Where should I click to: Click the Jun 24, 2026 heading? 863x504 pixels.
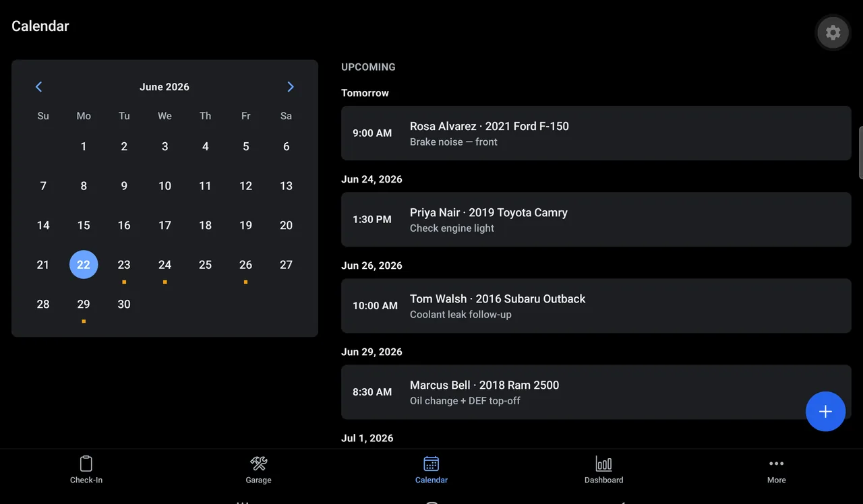pos(371,179)
